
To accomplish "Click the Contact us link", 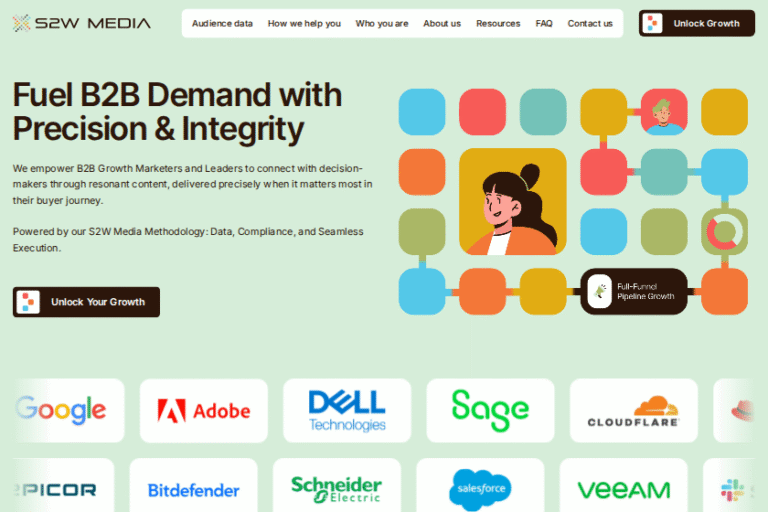I will coord(590,24).
